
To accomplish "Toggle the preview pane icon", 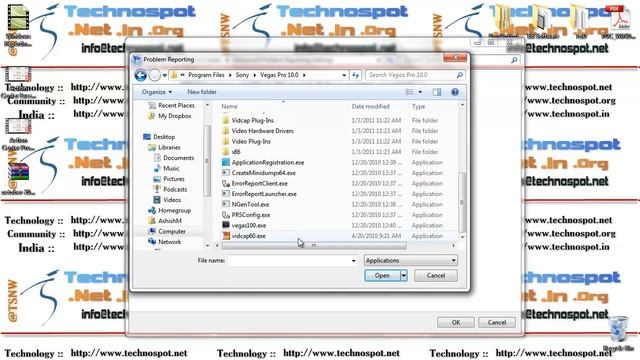I will pyautogui.click(x=437, y=92).
